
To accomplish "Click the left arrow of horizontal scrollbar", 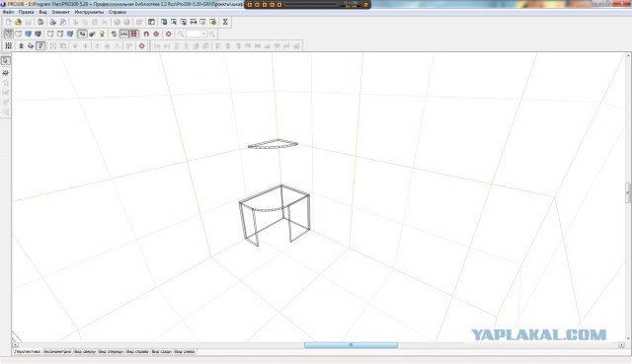I will pos(15,345).
